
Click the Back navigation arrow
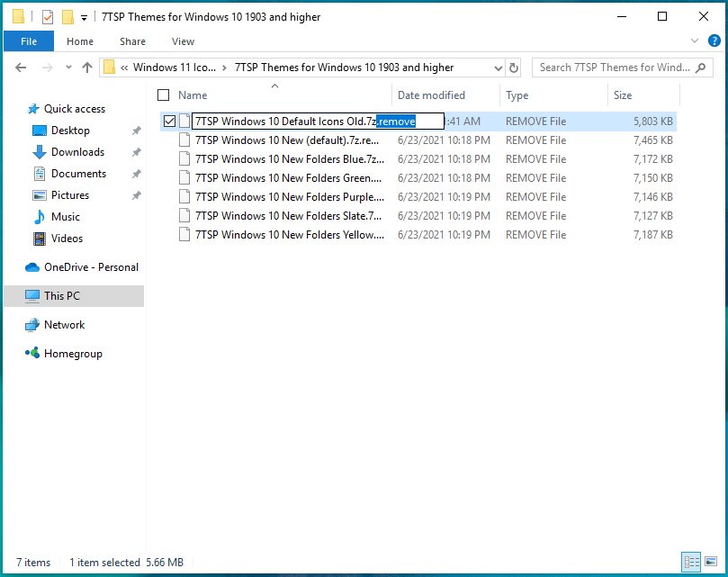click(22, 68)
